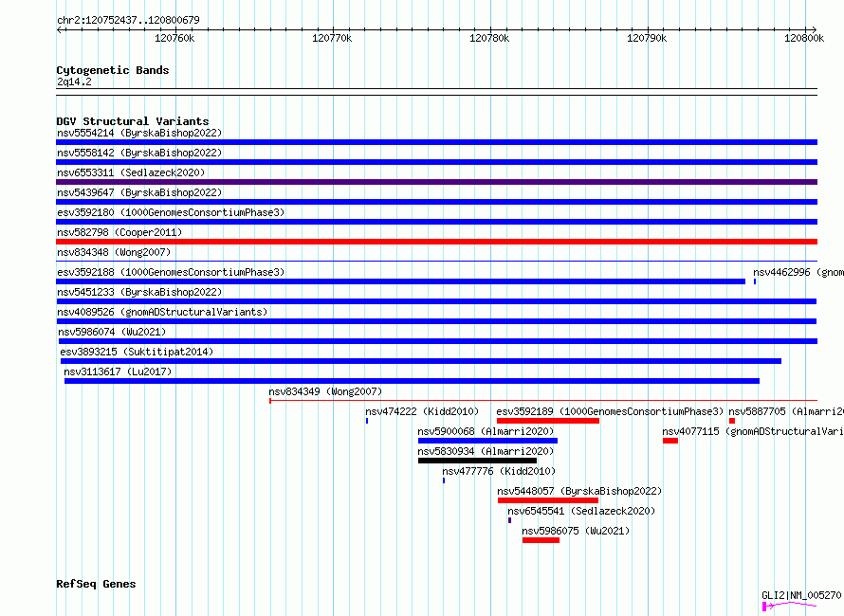844x616 pixels.
Task: Click the purple nsv6553311 Sedlazeck2020 bar
Action: coord(436,182)
